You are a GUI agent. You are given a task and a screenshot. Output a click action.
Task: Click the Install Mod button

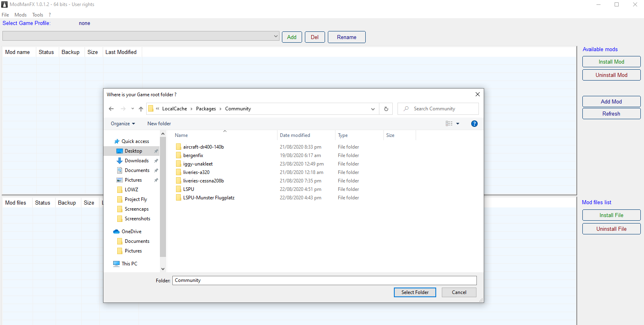(x=611, y=62)
